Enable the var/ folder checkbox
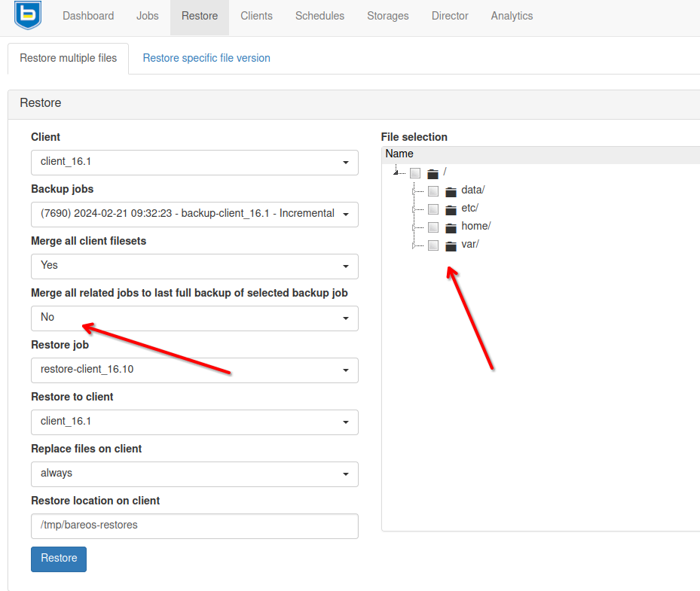Viewport: 700px width, 591px height. [433, 245]
